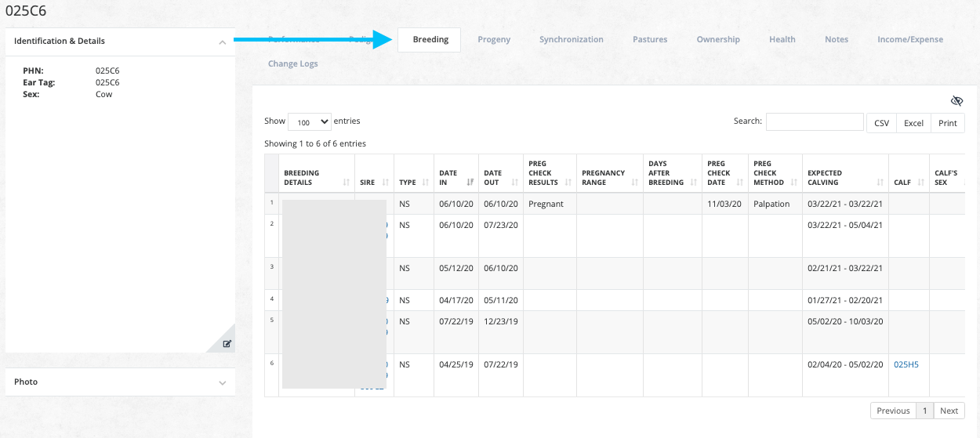The height and width of the screenshot is (438, 980).
Task: Sort by Pregnancy Range sort icon
Action: pos(635,183)
